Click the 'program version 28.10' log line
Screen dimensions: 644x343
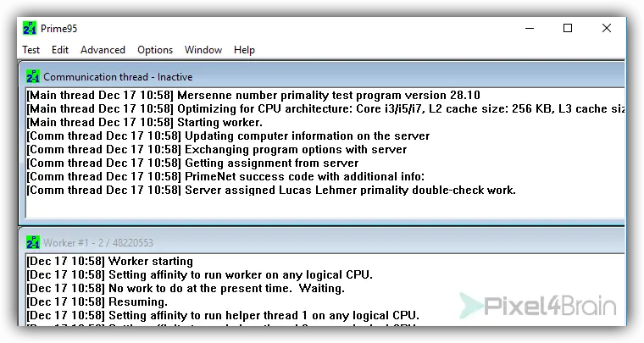point(253,95)
